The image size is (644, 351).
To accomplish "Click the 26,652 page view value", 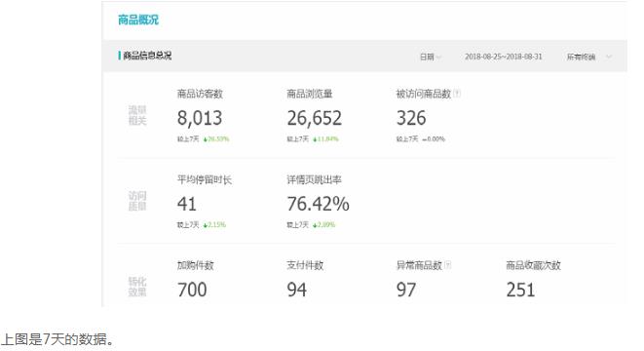I will 314,118.
